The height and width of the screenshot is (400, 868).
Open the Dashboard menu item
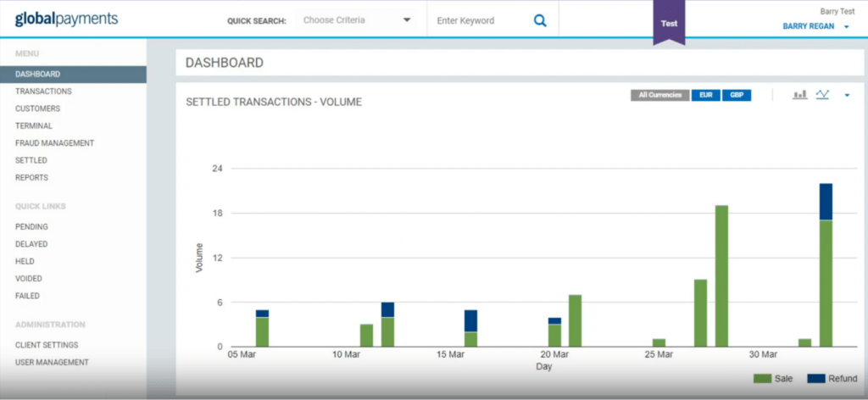coord(73,74)
